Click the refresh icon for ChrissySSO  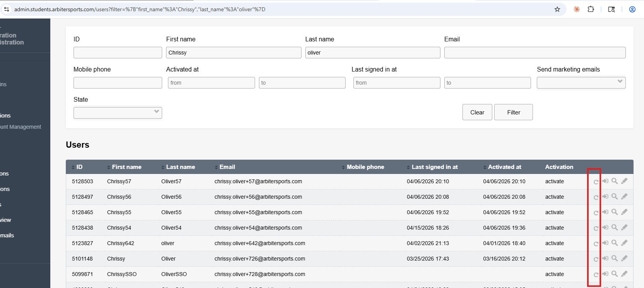(596, 274)
